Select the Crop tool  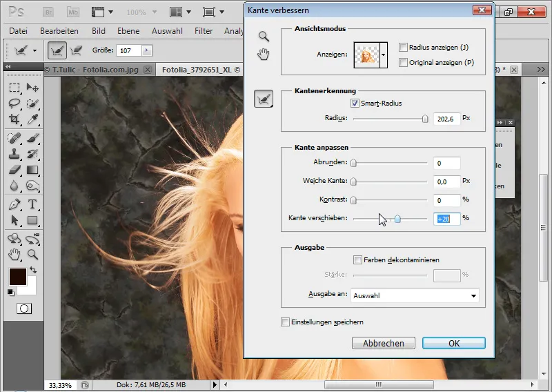(x=14, y=119)
